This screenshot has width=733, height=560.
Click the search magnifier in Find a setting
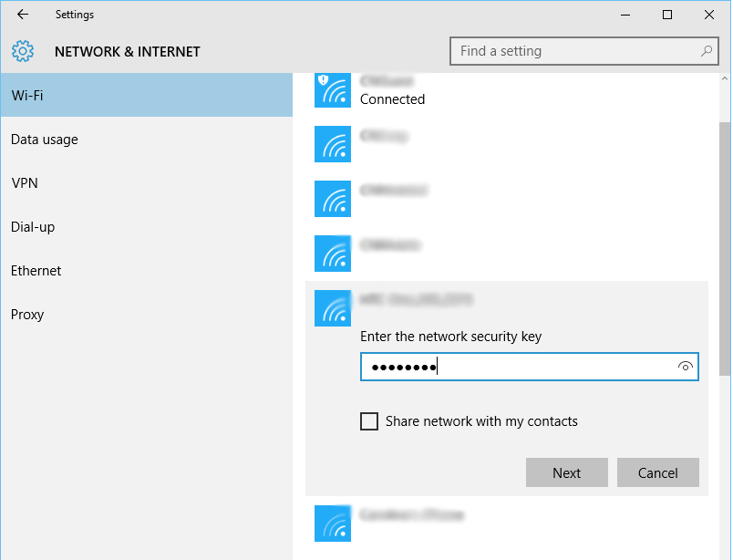707,51
